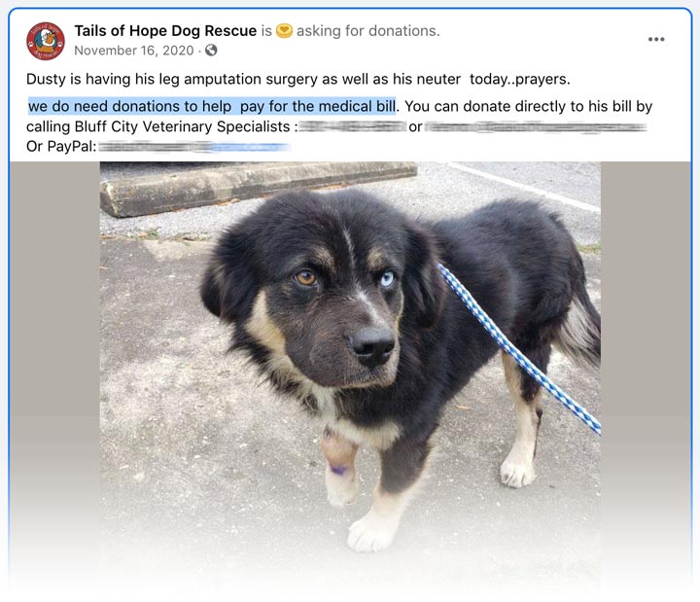700x602 pixels.
Task: Click the dog's blue eye in the photo
Action: tap(387, 279)
